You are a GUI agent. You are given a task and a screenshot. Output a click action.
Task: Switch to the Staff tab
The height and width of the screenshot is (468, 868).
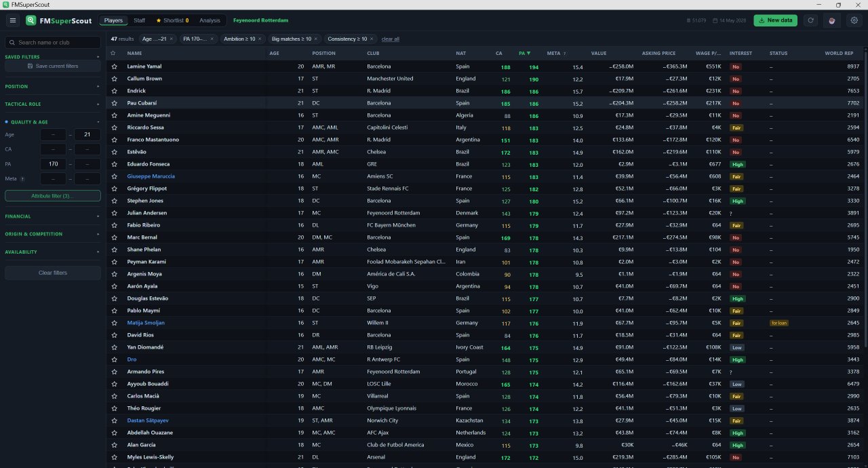click(x=139, y=20)
